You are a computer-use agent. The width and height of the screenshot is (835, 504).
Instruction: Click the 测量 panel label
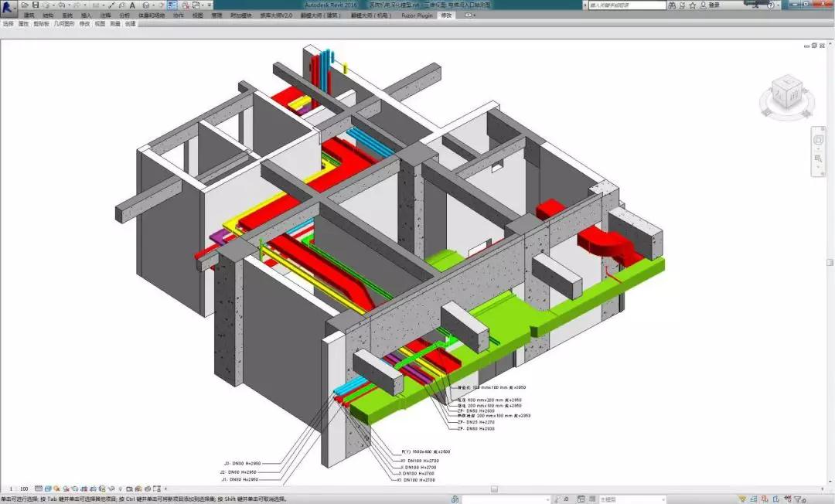click(x=115, y=24)
